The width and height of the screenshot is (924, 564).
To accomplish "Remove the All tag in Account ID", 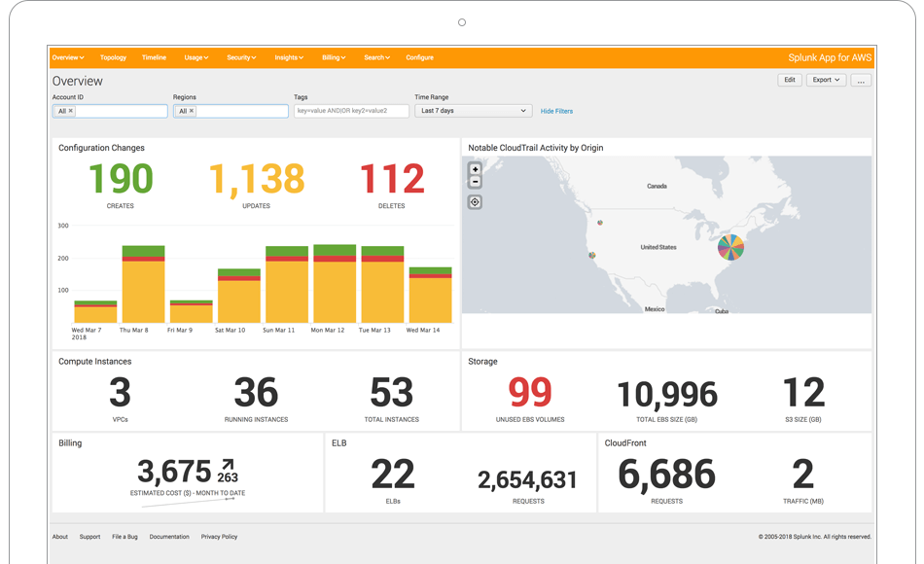I will pos(71,111).
